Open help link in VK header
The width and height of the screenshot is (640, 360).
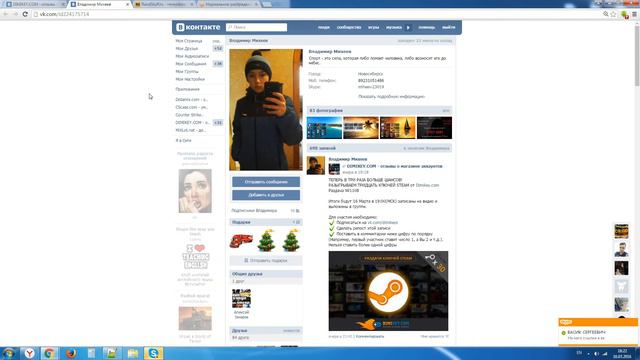coord(427,27)
